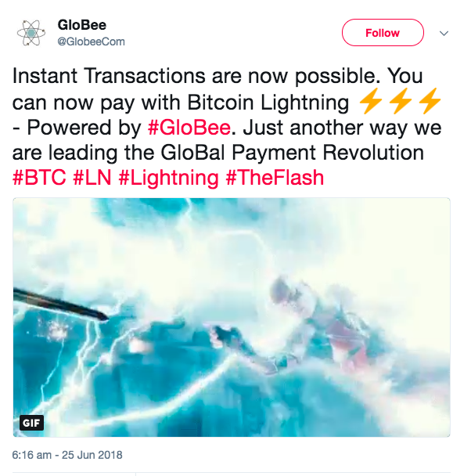Click the GIF badge on the media

tap(31, 423)
